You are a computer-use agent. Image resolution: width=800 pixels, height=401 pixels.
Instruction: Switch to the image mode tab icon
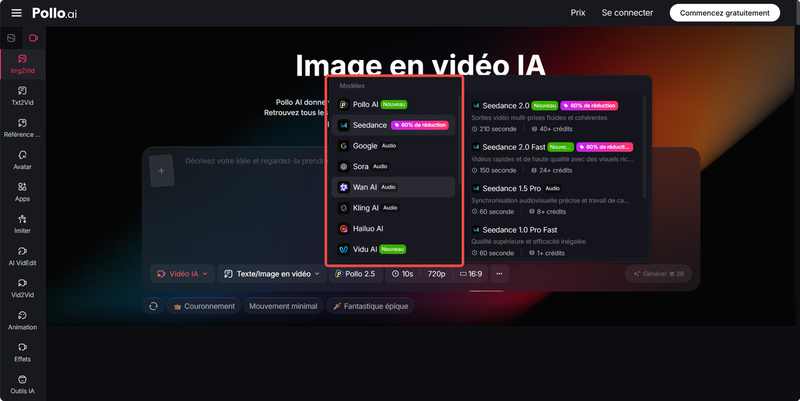[11, 38]
